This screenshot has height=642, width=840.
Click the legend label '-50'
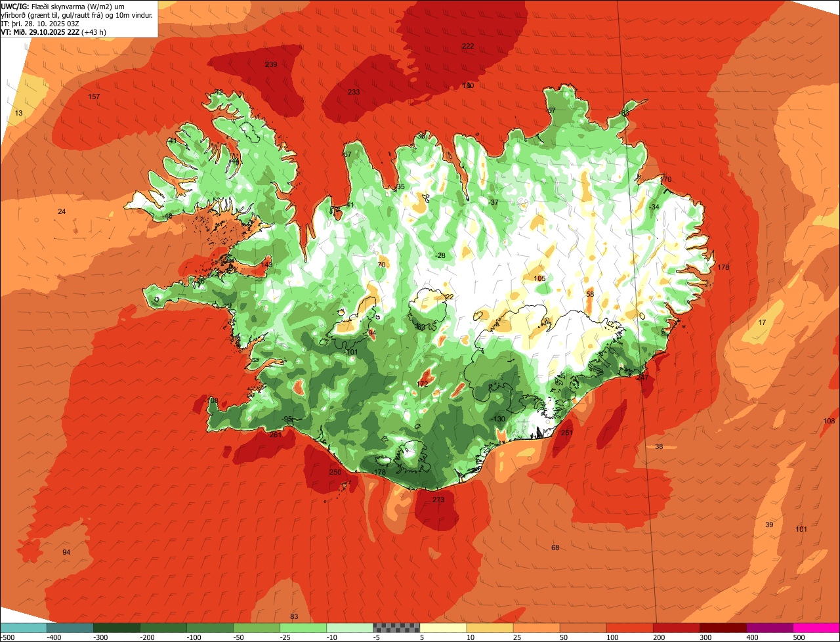238,637
